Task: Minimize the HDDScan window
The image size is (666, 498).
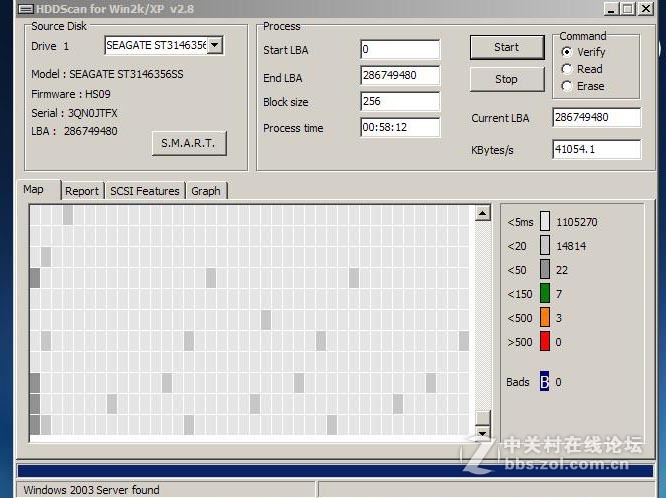Action: [x=611, y=8]
